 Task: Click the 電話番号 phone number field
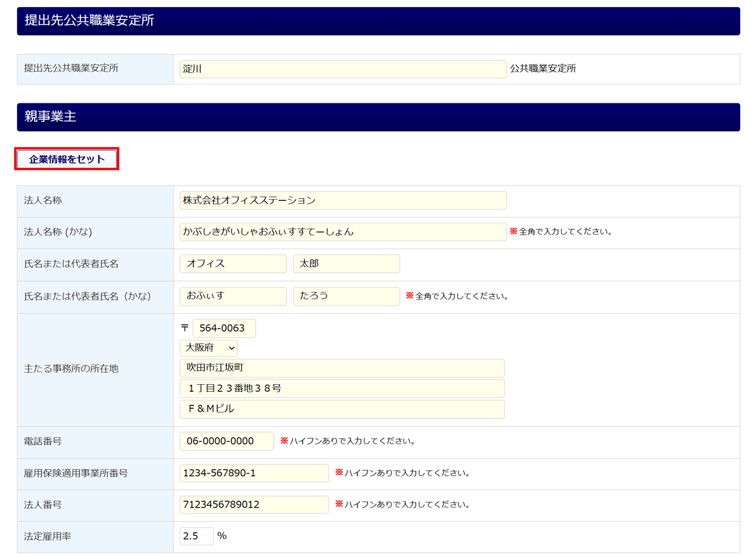227,441
